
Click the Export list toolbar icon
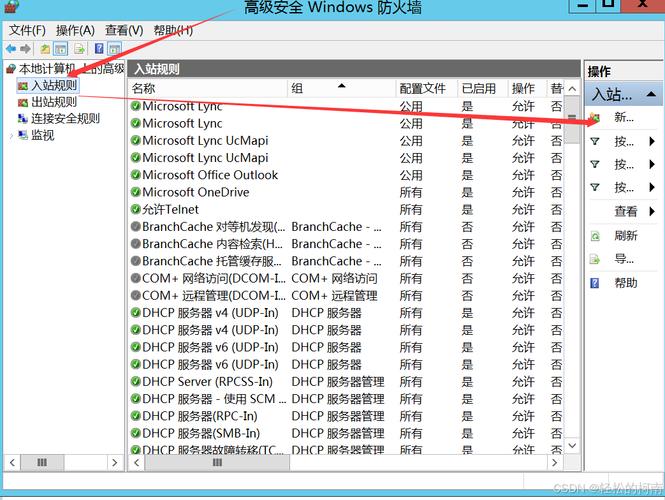tap(79, 49)
